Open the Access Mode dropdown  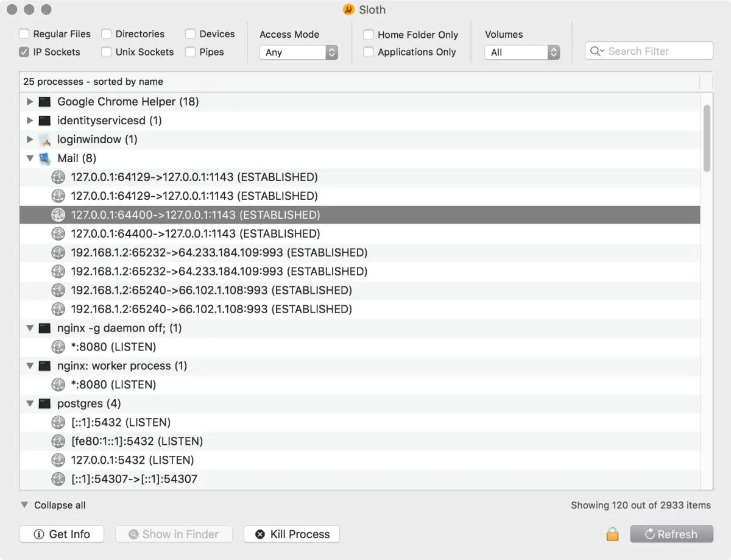[x=298, y=52]
